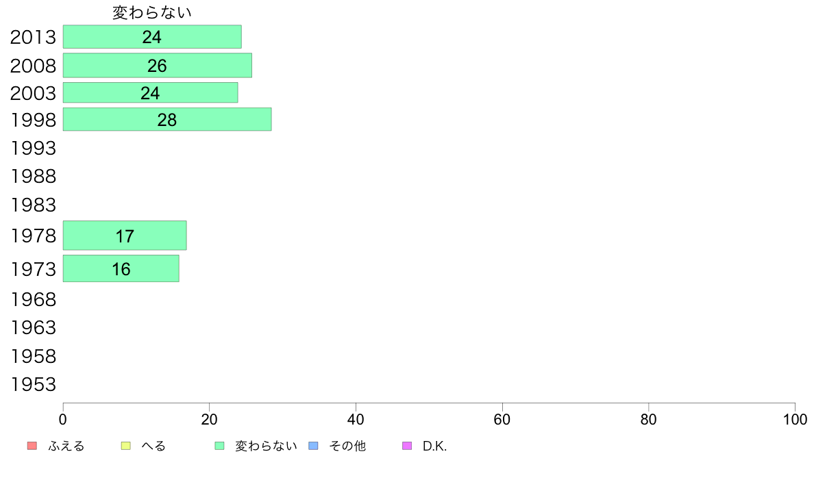Select the 1978 bar showing 17

[125, 236]
